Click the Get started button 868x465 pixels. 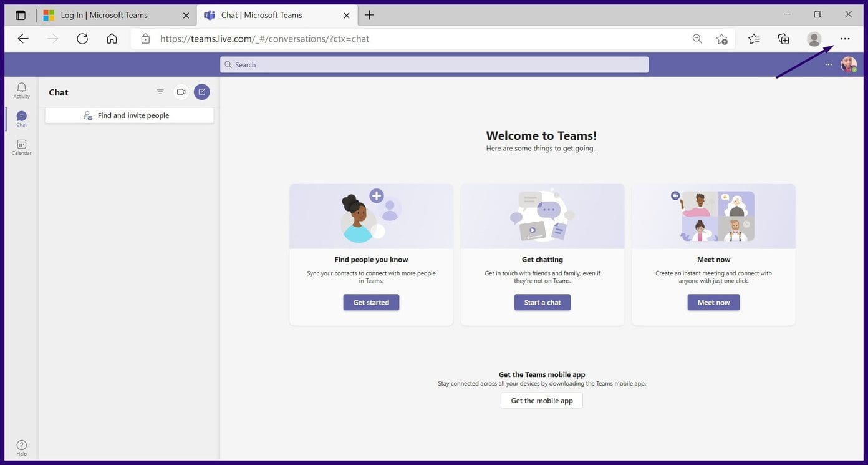click(x=371, y=302)
